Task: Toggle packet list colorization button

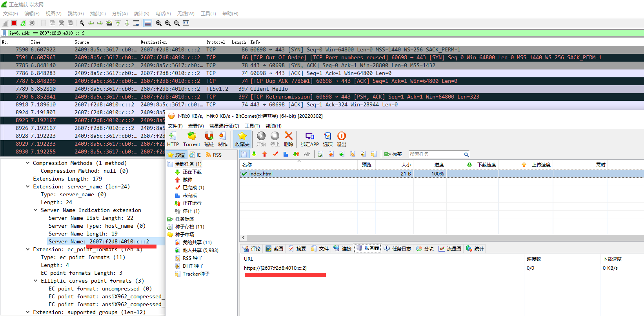Action: pyautogui.click(x=147, y=23)
